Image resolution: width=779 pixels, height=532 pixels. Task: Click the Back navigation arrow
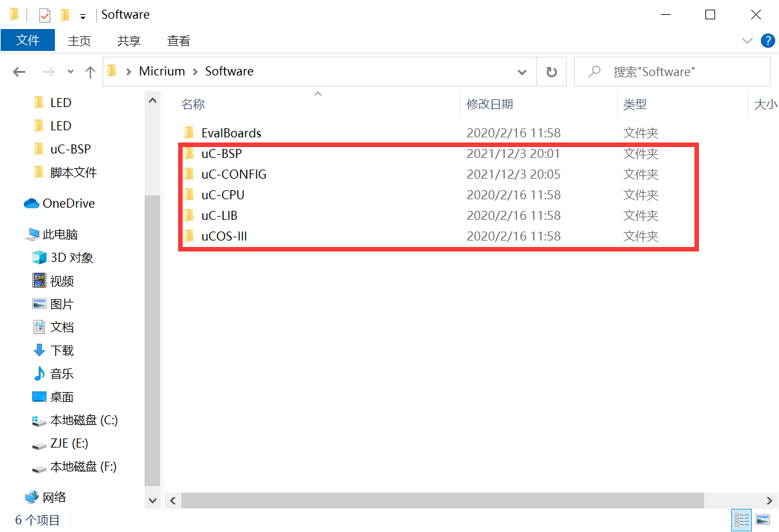19,72
